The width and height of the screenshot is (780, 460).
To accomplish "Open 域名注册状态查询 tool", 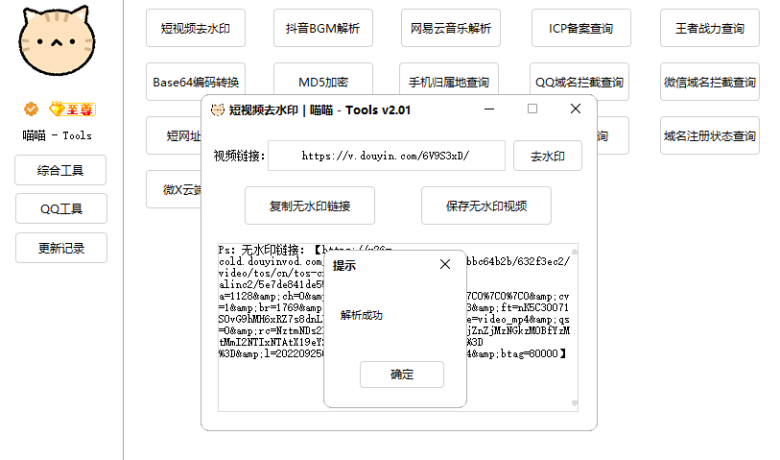I will (710, 135).
